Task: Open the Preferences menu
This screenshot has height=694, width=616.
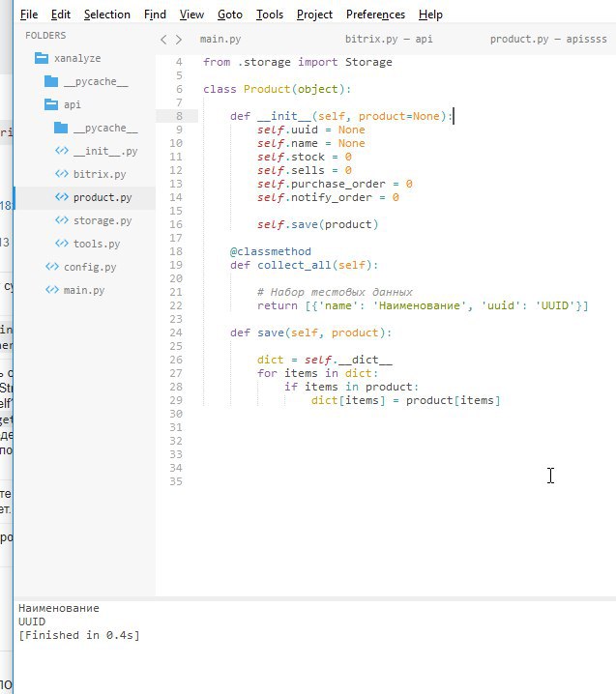Action: pyautogui.click(x=375, y=14)
